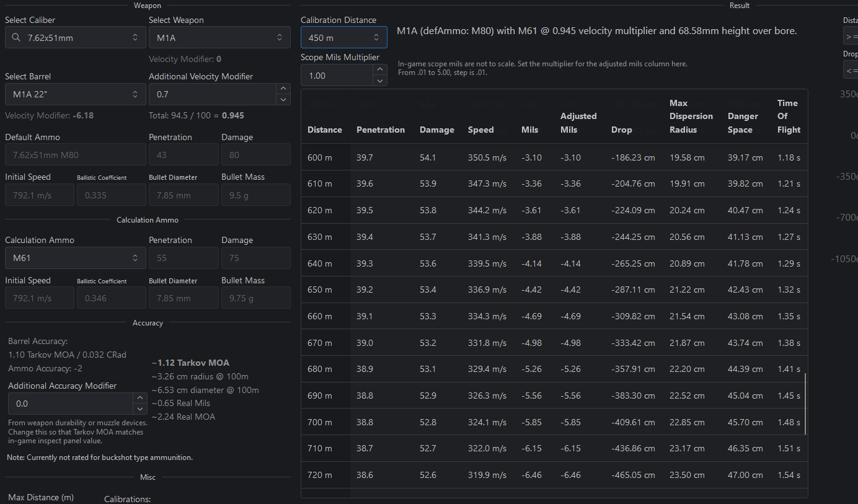Click the time of flight 1.32 s
The image size is (858, 504).
pyautogui.click(x=789, y=290)
